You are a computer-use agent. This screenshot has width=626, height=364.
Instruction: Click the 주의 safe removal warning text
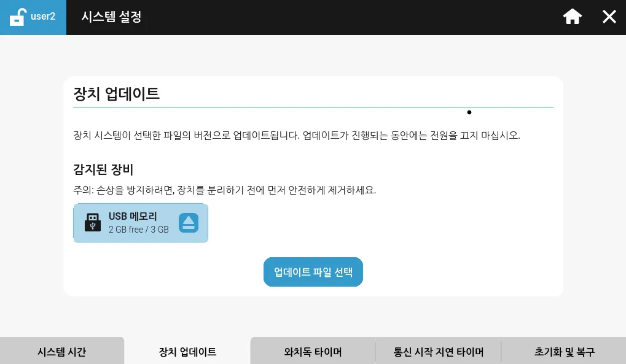coord(224,190)
